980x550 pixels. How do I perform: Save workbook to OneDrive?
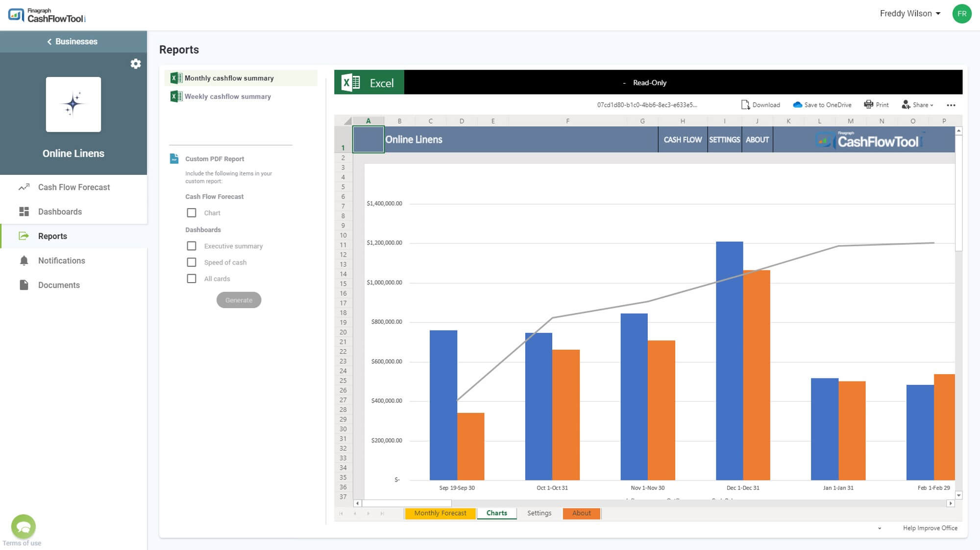822,105
